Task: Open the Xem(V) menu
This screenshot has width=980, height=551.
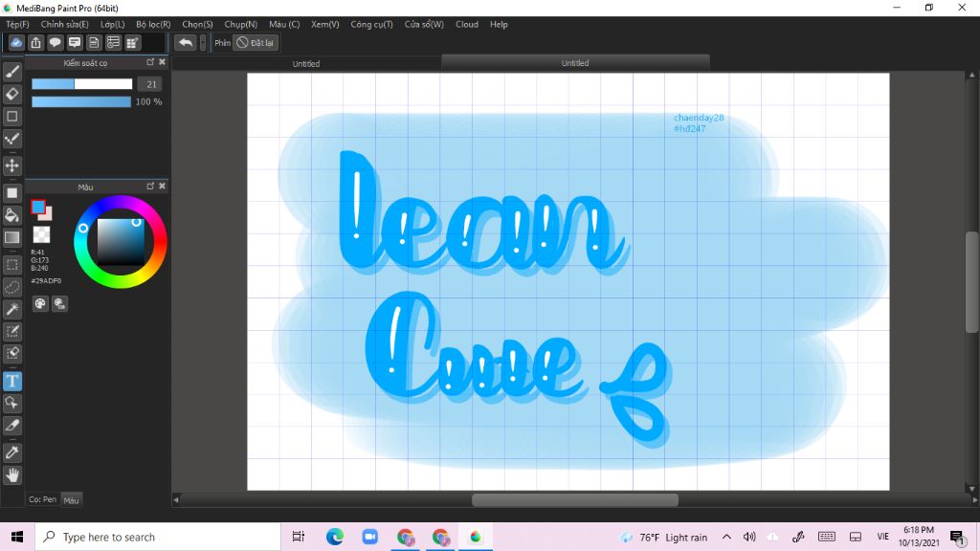Action: pos(325,24)
